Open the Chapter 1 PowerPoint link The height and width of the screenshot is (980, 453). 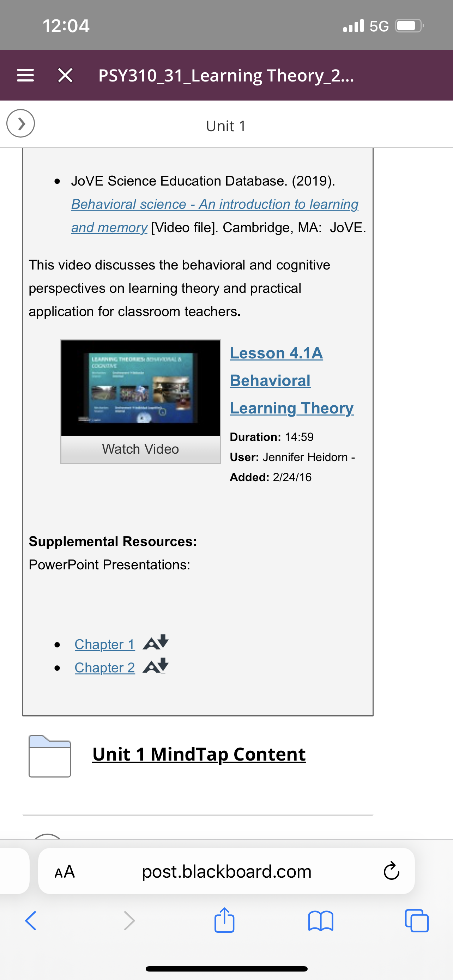pos(104,645)
